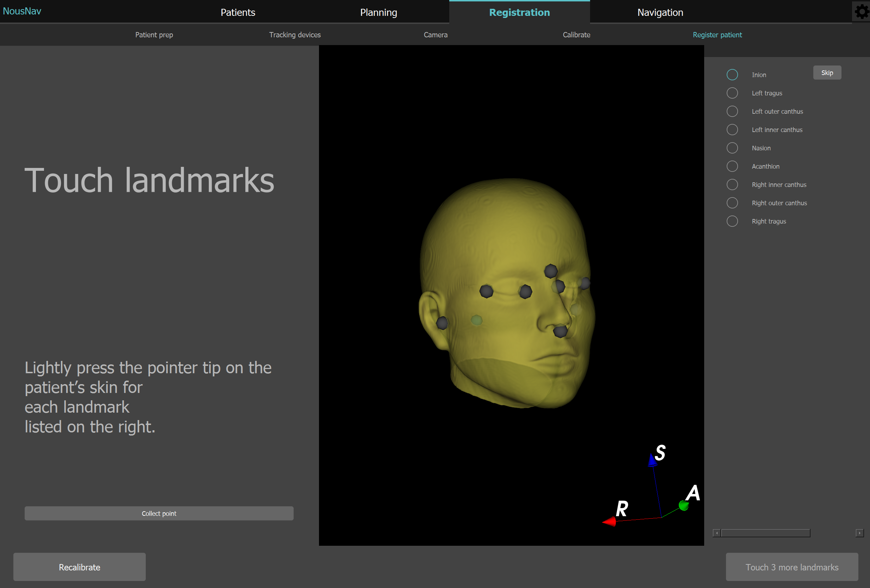Select the Left tragus landmark radio button

(732, 93)
